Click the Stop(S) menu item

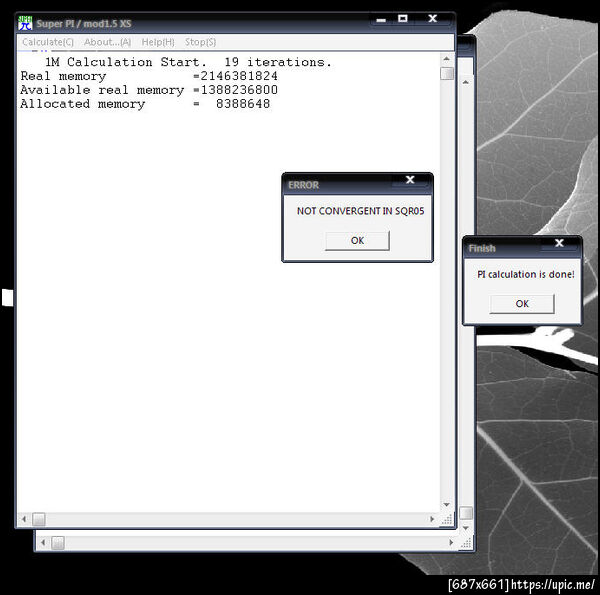tap(201, 42)
